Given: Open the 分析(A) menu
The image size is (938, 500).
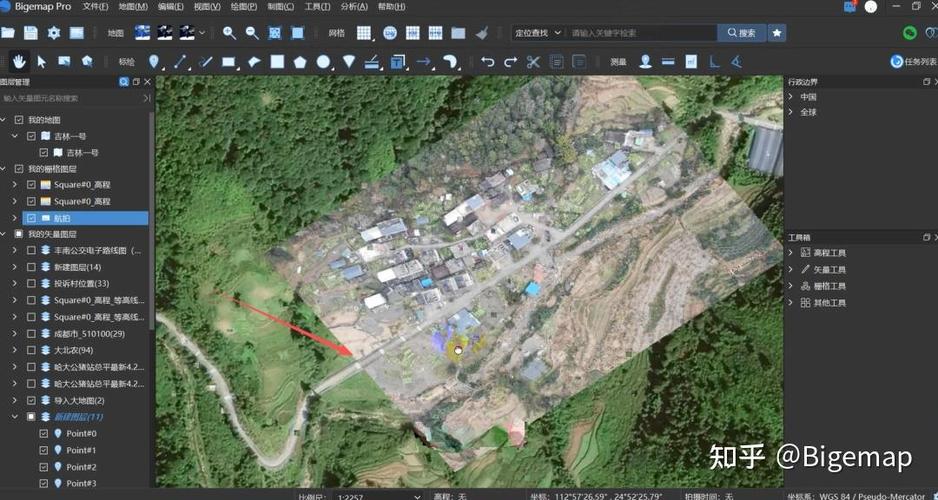Looking at the screenshot, I should pos(354,7).
